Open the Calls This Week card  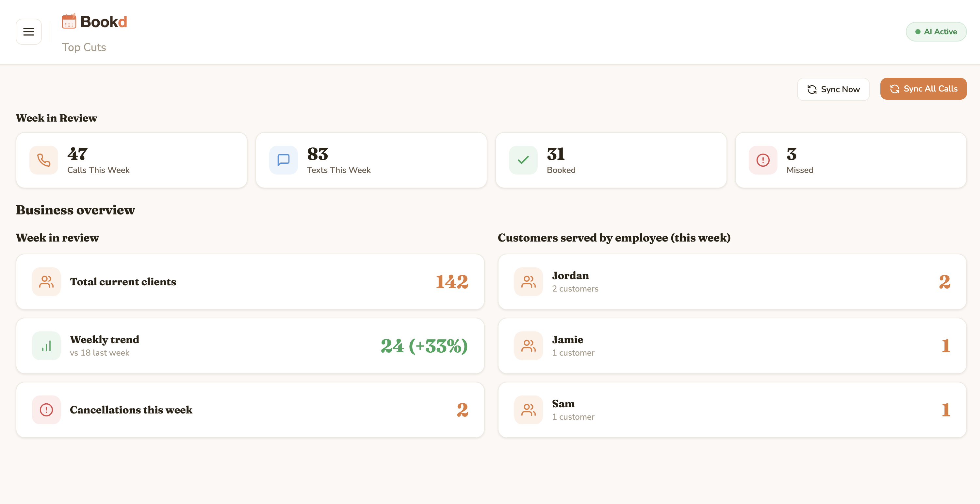(132, 160)
